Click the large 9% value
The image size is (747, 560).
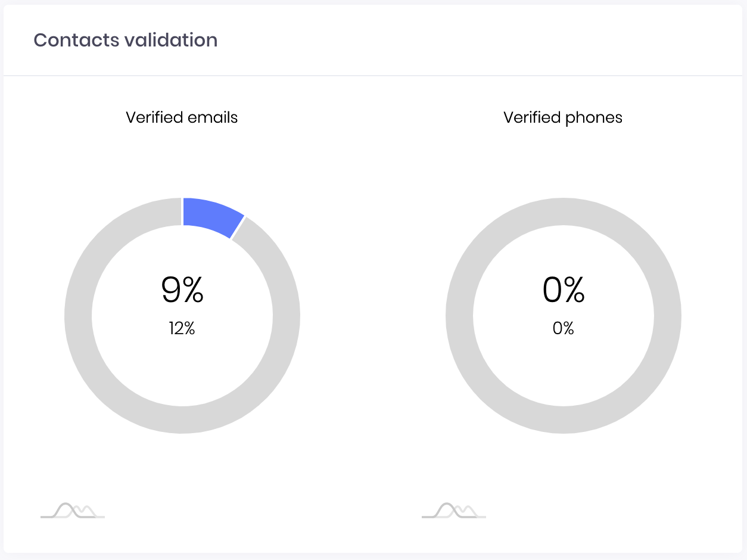coord(182,290)
